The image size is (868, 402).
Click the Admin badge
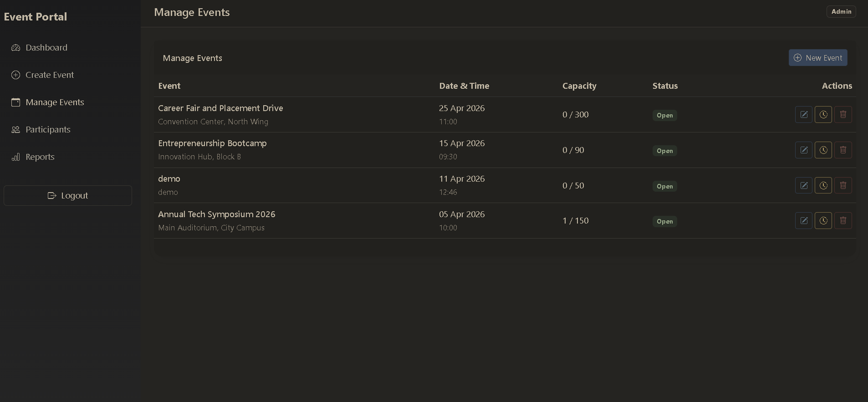[841, 12]
